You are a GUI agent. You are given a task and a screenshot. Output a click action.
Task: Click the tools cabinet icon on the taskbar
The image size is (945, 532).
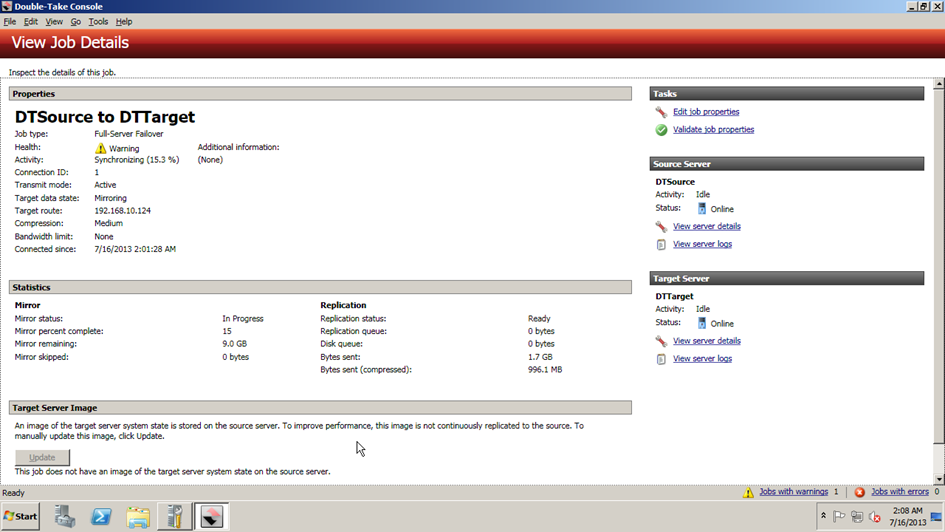(175, 516)
